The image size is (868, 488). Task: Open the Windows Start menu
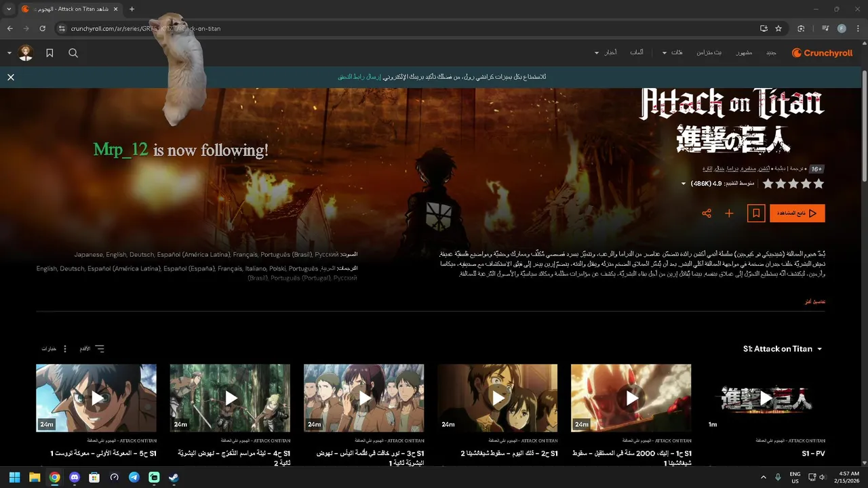14,477
